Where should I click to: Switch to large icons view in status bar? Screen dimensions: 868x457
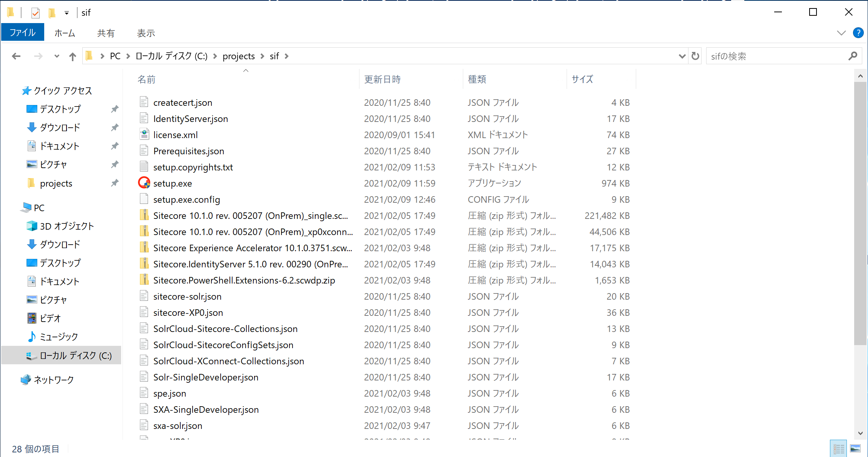(855, 449)
